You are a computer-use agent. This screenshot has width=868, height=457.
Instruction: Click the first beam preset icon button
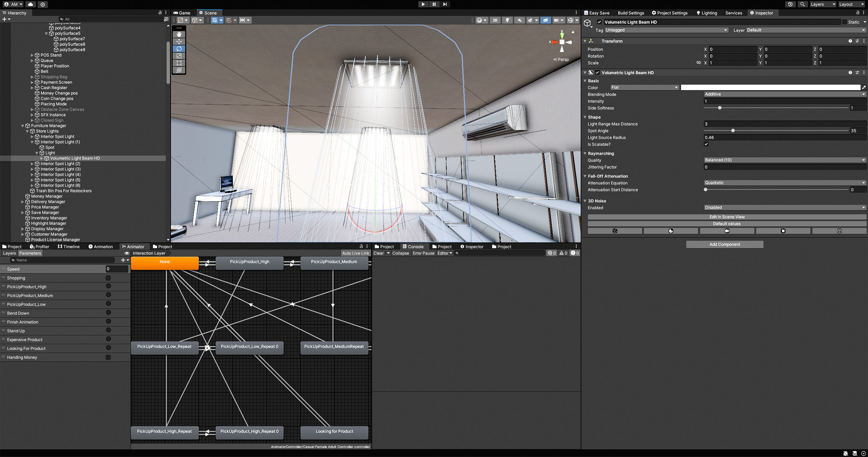615,231
